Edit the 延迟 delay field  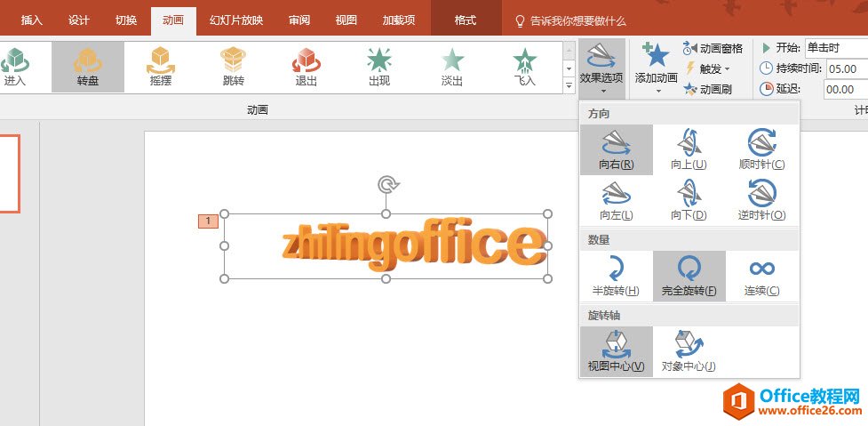pyautogui.click(x=846, y=89)
